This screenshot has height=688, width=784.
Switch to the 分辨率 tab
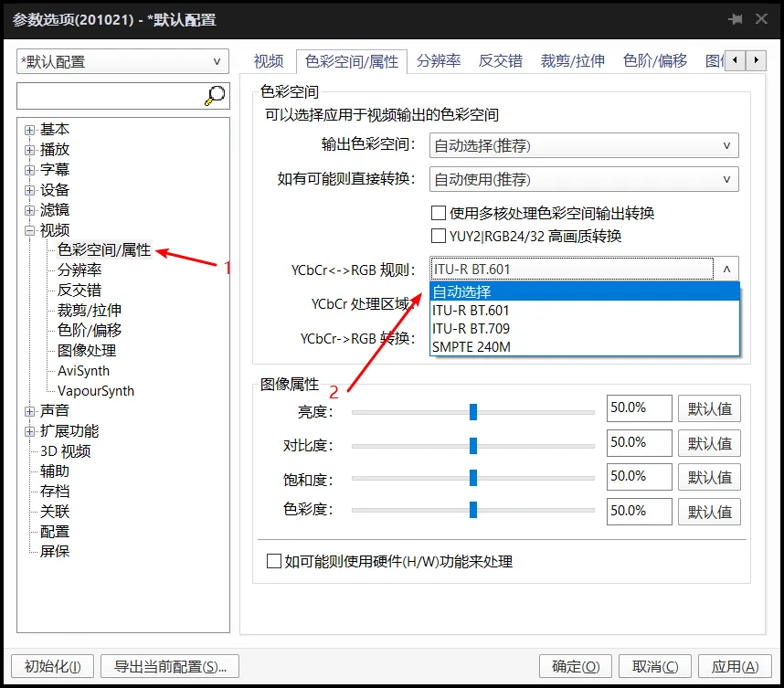coord(438,61)
